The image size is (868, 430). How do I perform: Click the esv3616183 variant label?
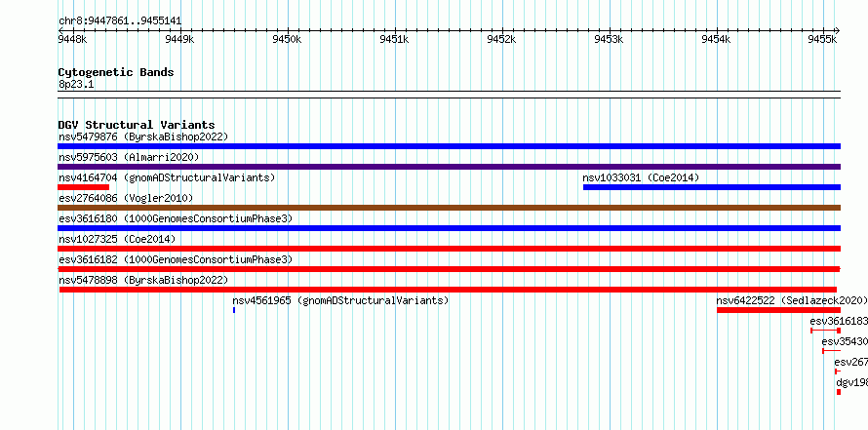(839, 321)
